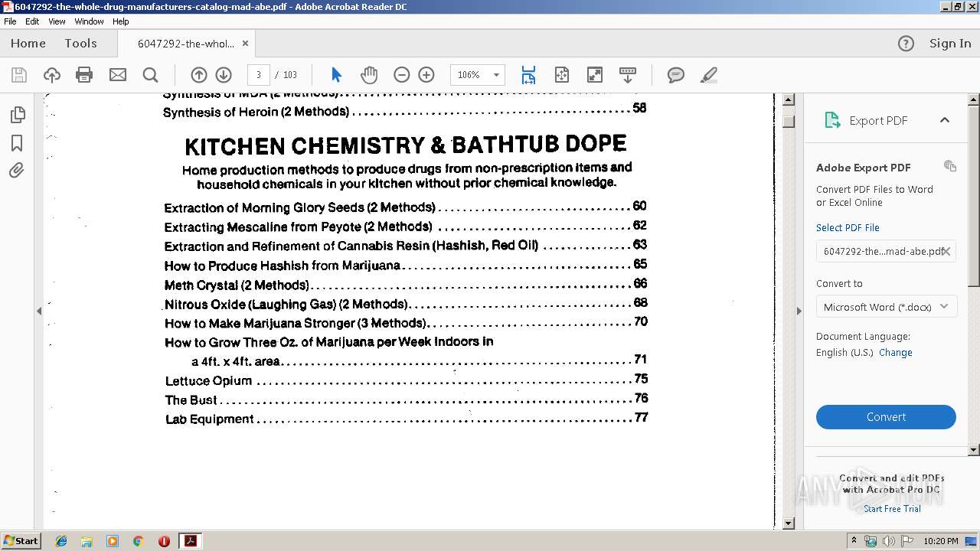Zoom out with the minus icon
This screenshot has width=980, height=551.
click(x=402, y=75)
